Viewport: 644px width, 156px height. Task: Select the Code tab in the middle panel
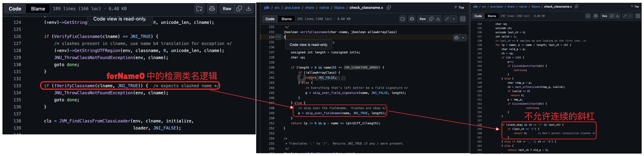click(x=270, y=19)
